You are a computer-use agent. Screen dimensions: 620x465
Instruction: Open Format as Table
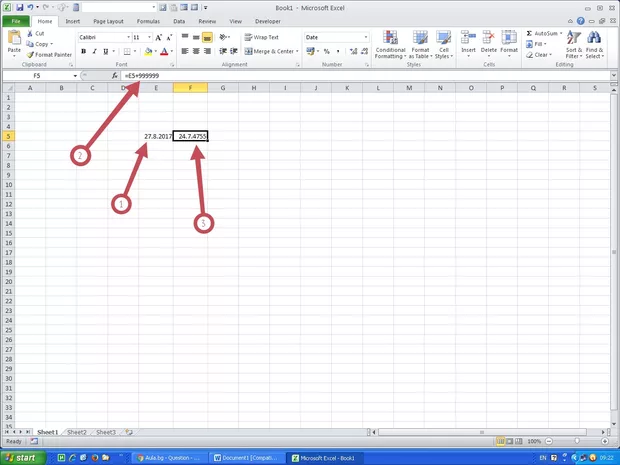tap(420, 45)
